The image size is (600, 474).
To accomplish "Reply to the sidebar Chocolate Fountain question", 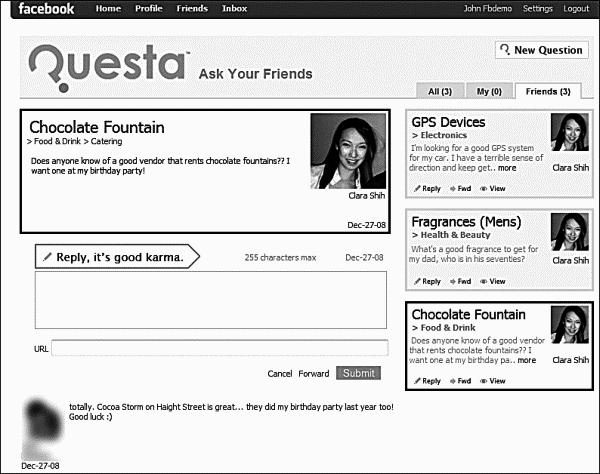I will click(x=427, y=381).
